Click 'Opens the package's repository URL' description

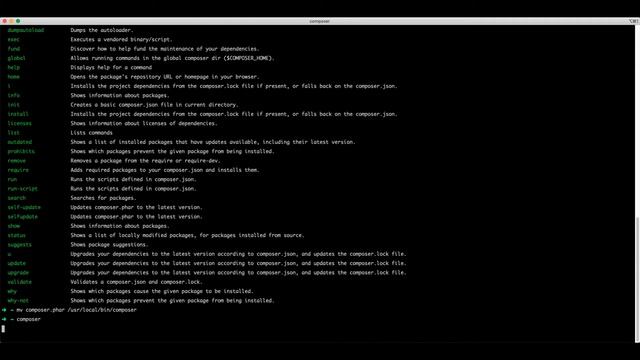164,77
